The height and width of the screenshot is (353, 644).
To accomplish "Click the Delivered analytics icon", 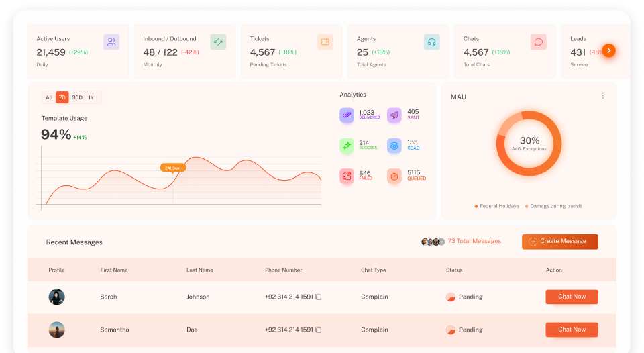I will (x=347, y=115).
